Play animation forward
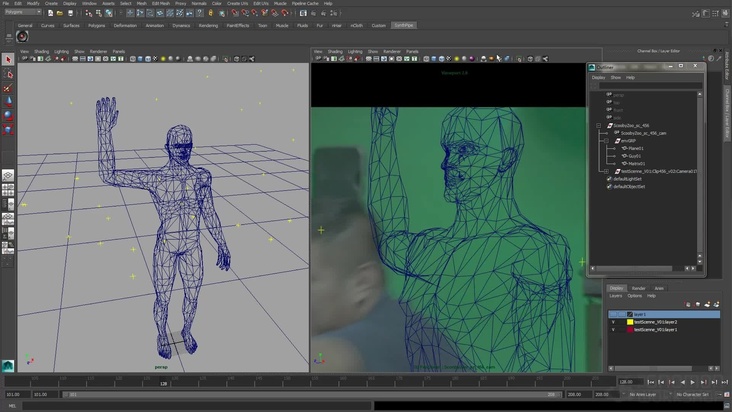 (693, 382)
